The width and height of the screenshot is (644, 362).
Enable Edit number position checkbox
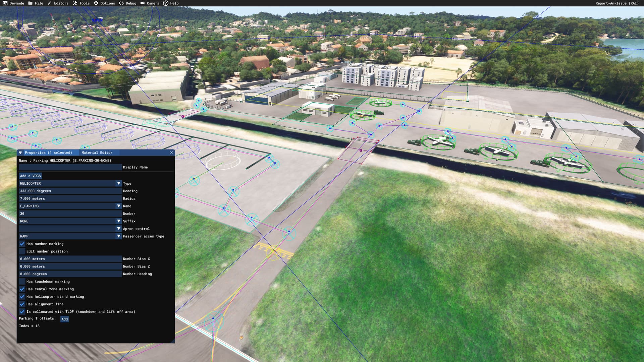[22, 251]
